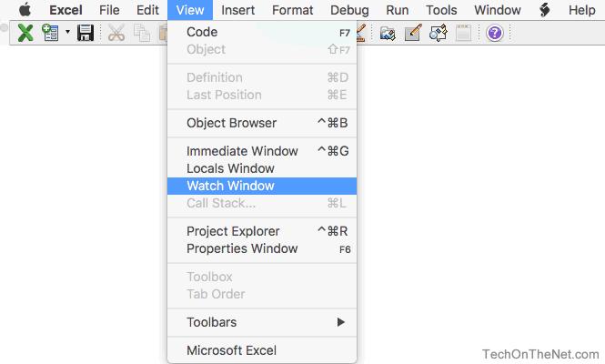Open the Edit menu
This screenshot has width=605, height=364.
coord(147,10)
